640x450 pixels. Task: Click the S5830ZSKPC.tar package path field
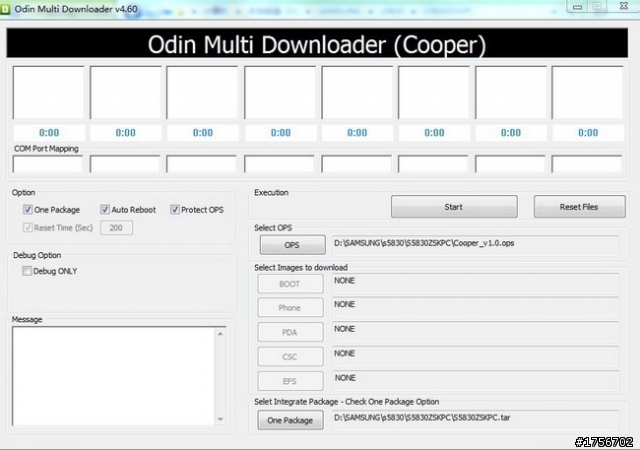pos(476,420)
